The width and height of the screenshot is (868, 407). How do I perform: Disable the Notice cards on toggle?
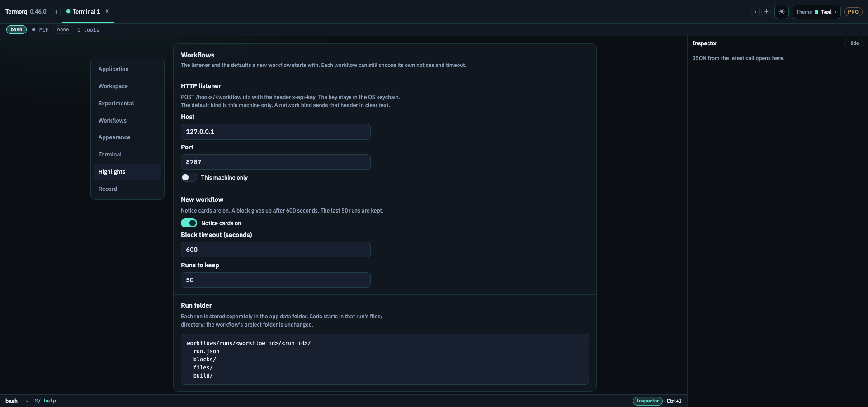189,223
